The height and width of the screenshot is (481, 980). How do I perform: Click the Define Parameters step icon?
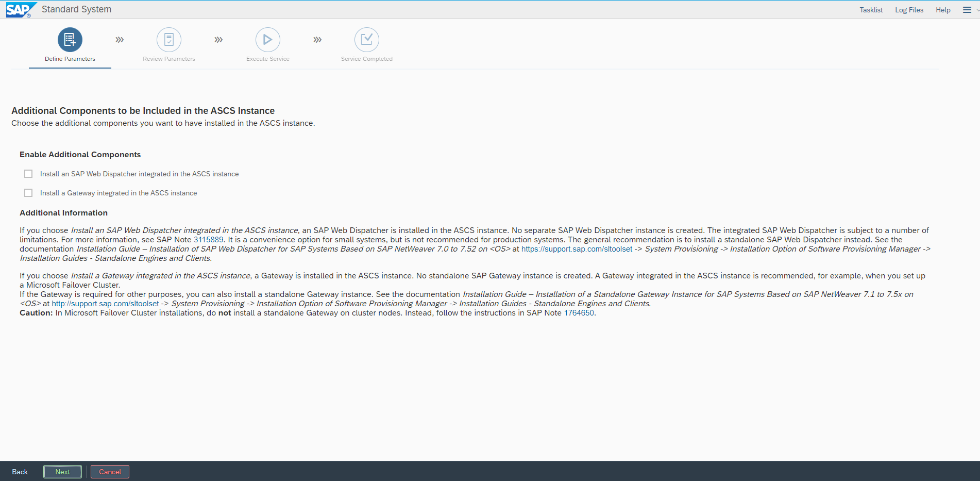click(70, 40)
